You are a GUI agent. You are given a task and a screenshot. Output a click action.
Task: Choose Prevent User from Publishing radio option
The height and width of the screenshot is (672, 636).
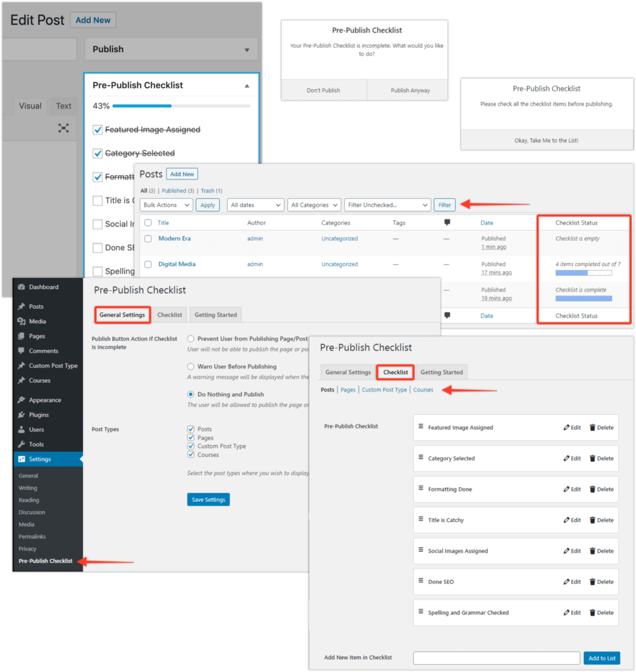(191, 339)
